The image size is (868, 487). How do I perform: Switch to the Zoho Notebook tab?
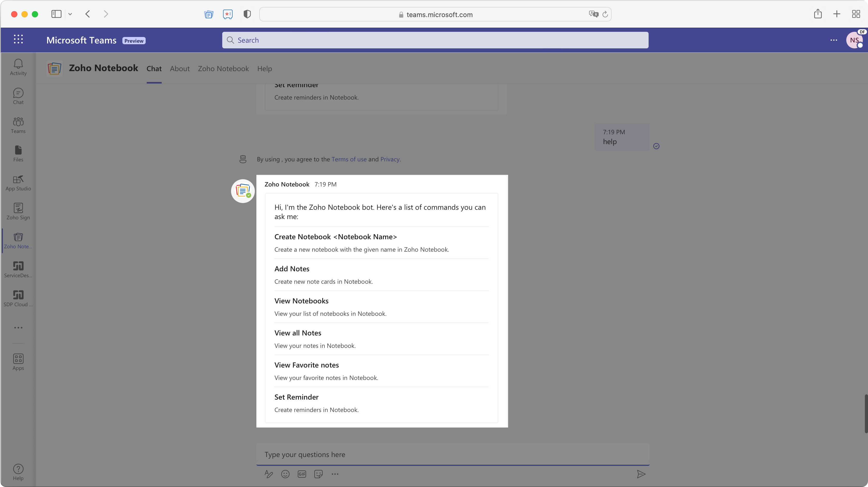coord(223,69)
